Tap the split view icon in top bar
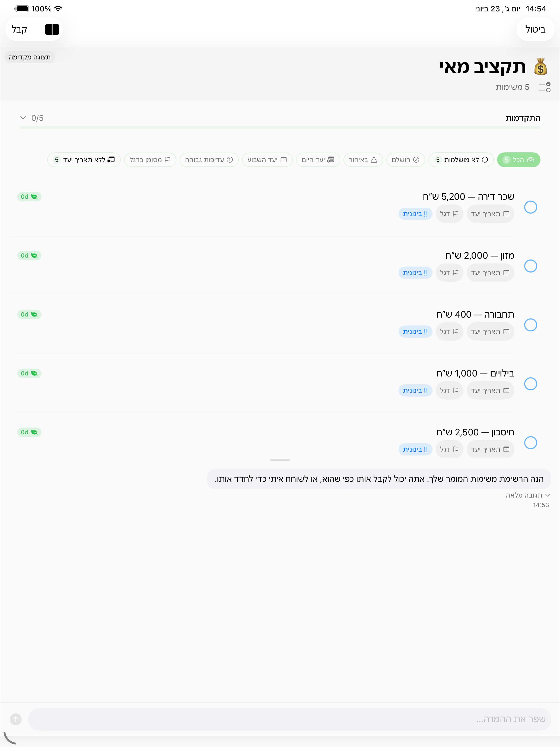 (x=52, y=29)
